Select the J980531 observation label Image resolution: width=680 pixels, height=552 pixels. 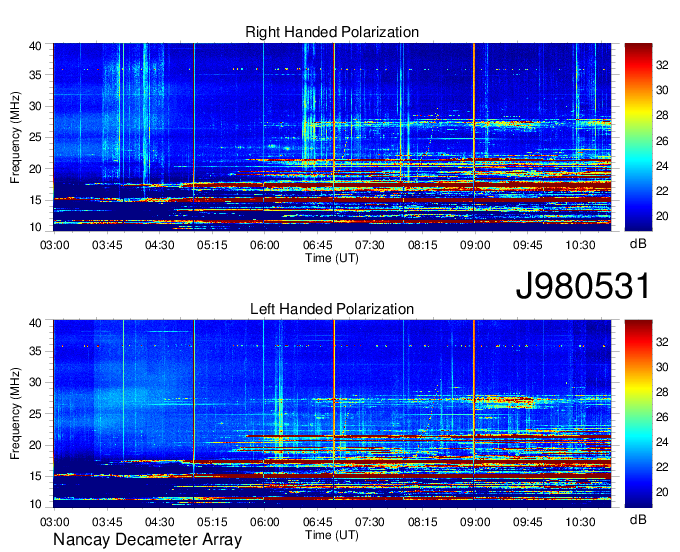pos(583,286)
